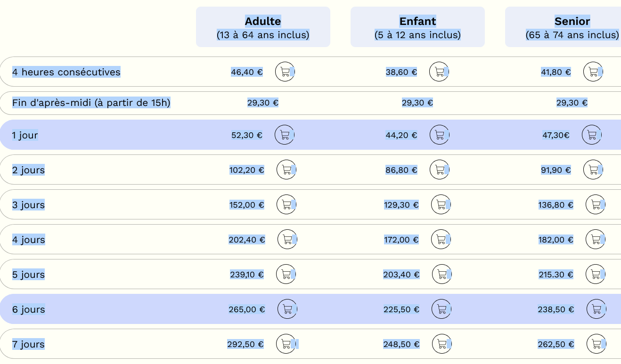Click cart icon for Adulte 3 jours
Viewport: 621px width, 364px height.
[x=286, y=205]
